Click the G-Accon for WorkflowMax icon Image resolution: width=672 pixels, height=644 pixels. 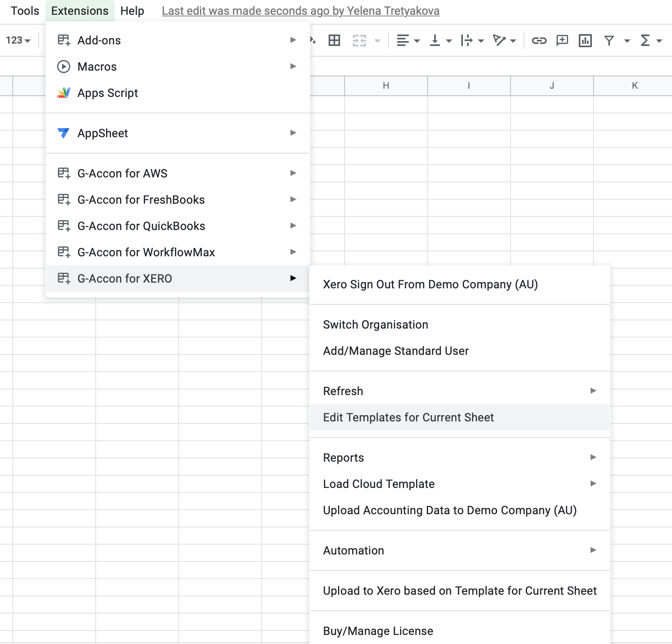(x=64, y=252)
